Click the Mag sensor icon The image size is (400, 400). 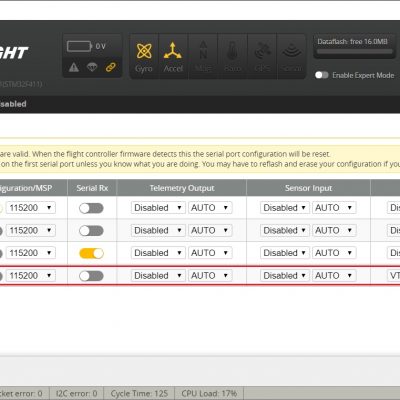pos(203,57)
